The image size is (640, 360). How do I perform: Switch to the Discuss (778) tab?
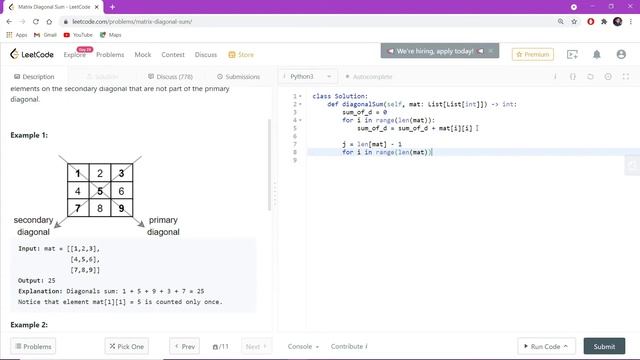pyautogui.click(x=170, y=77)
